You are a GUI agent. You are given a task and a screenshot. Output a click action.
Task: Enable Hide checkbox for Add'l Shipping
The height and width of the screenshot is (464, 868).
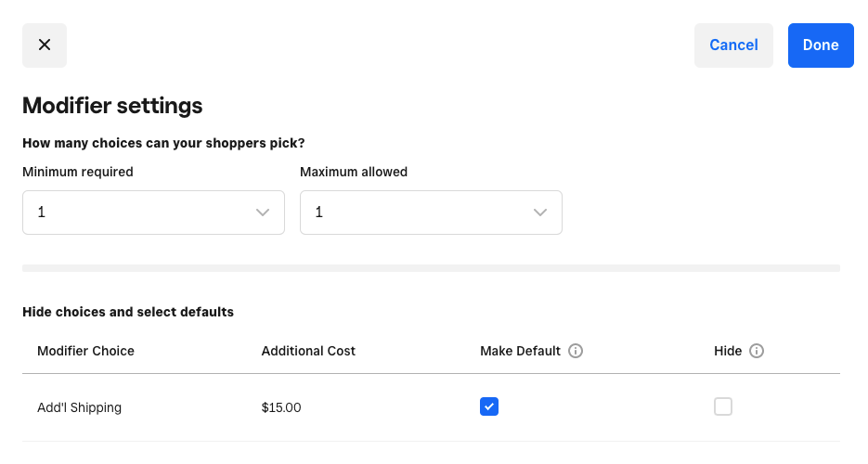pyautogui.click(x=723, y=406)
